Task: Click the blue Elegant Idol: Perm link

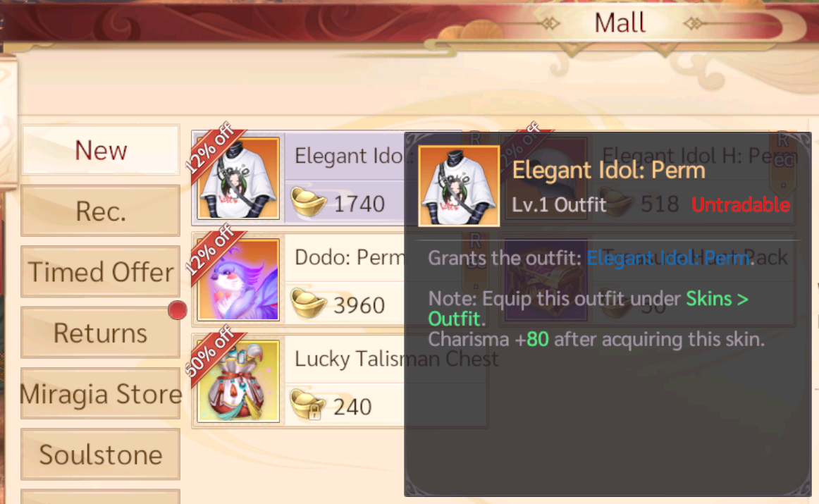Action: click(669, 258)
